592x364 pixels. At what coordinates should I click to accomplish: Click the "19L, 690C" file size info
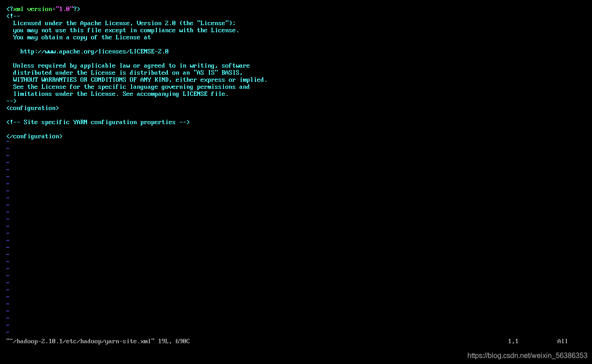click(x=174, y=341)
